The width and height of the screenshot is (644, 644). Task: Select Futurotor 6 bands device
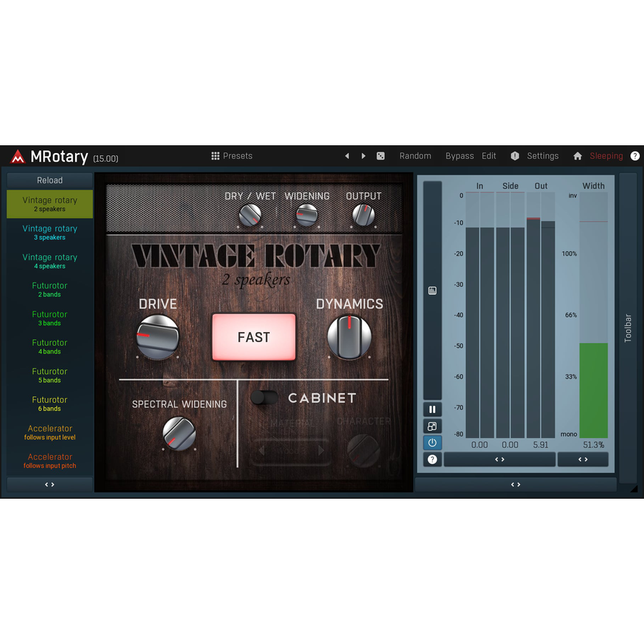tap(49, 404)
